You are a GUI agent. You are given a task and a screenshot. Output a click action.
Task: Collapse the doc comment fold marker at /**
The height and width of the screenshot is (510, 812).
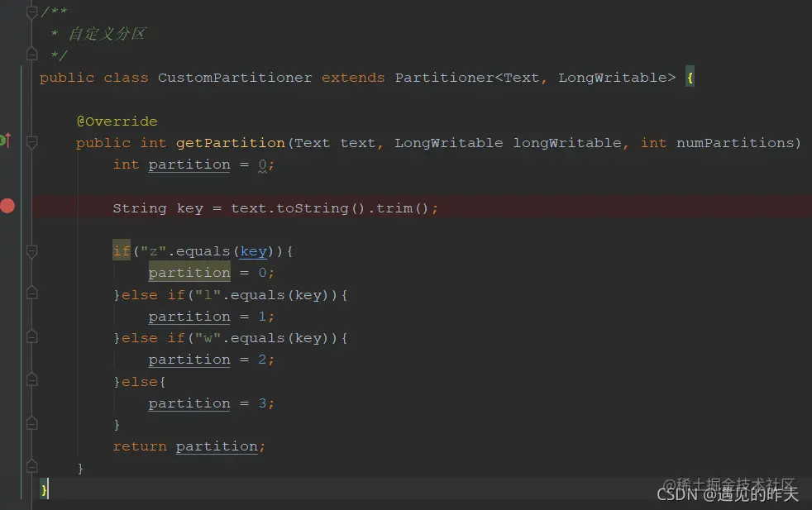click(x=31, y=12)
